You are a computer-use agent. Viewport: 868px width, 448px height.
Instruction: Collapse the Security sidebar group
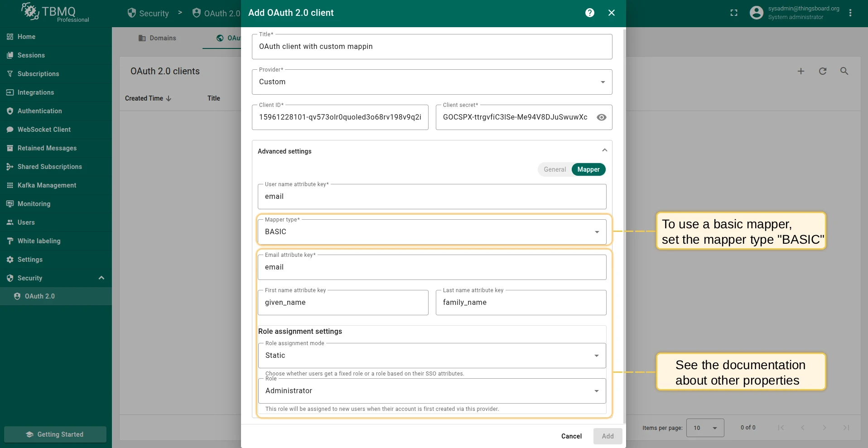[101, 278]
